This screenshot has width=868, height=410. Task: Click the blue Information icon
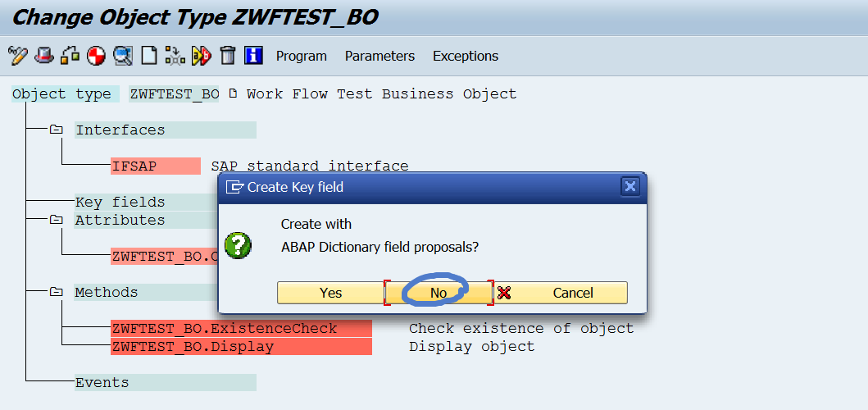click(254, 56)
